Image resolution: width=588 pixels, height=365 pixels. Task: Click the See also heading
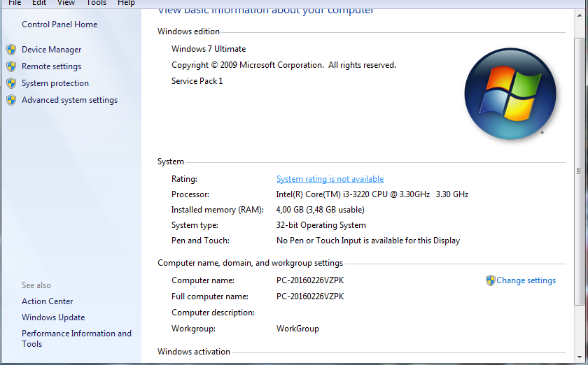(36, 285)
